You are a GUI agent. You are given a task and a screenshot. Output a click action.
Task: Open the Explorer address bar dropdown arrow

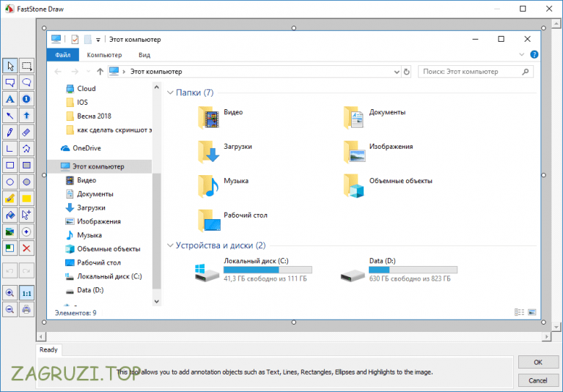(x=397, y=72)
